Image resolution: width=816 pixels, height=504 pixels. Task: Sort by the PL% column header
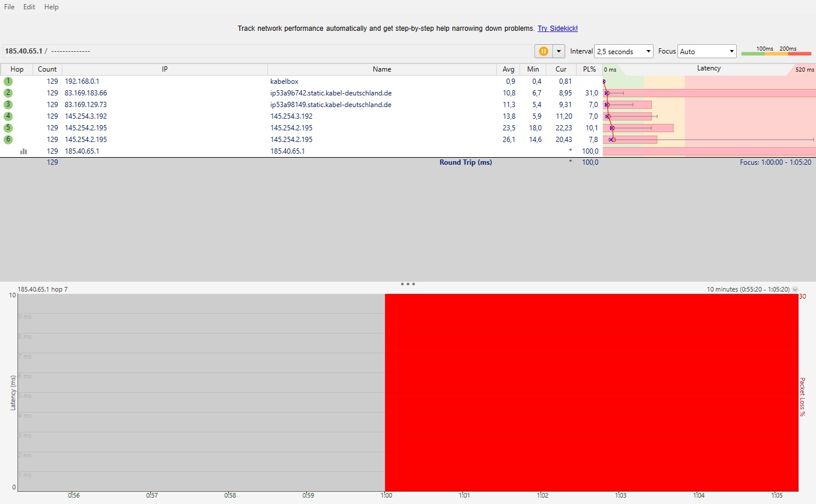pos(589,69)
